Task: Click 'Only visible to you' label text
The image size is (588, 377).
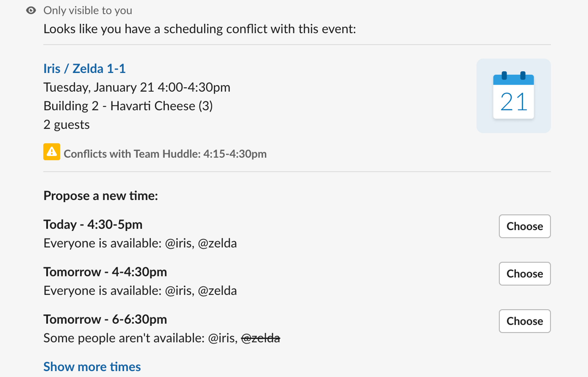Action: 88,10
